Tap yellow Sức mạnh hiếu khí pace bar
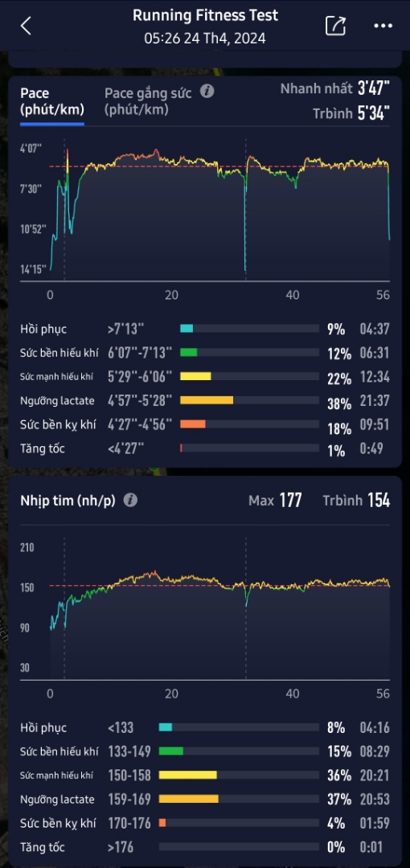The height and width of the screenshot is (868, 410). coord(195,376)
